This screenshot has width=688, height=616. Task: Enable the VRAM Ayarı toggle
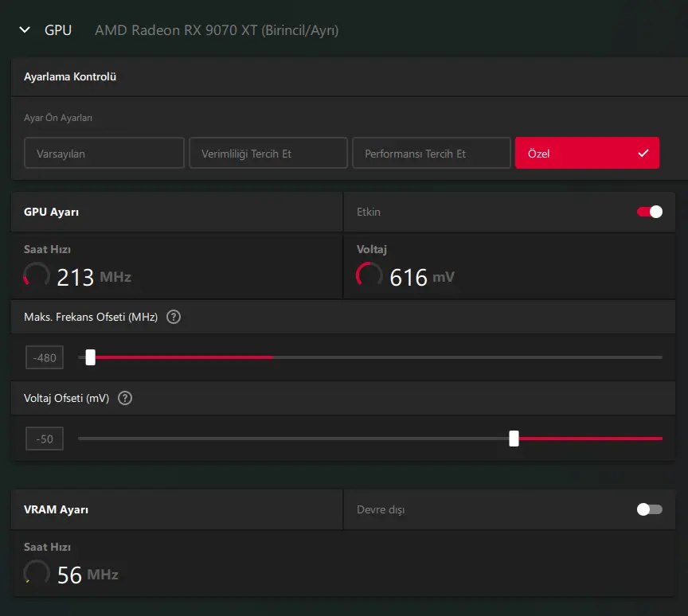tap(650, 509)
